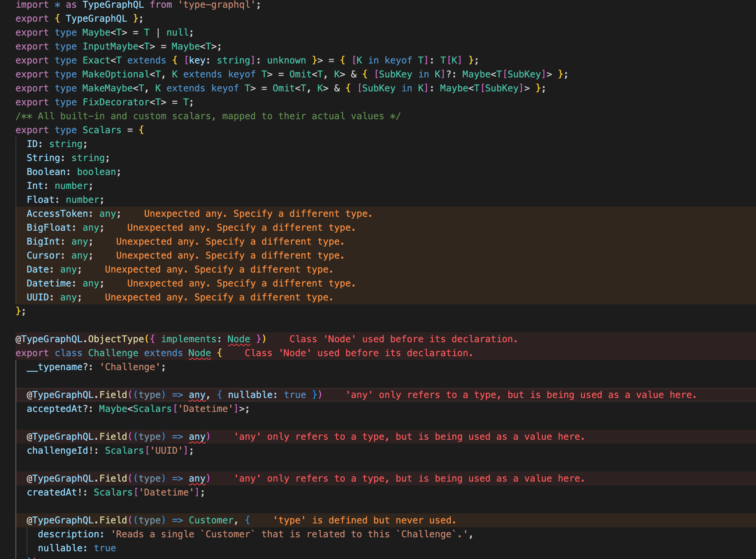756x559 pixels.
Task: Click 'nullable: true' in the acceptedAt Field decorator
Action: point(267,395)
